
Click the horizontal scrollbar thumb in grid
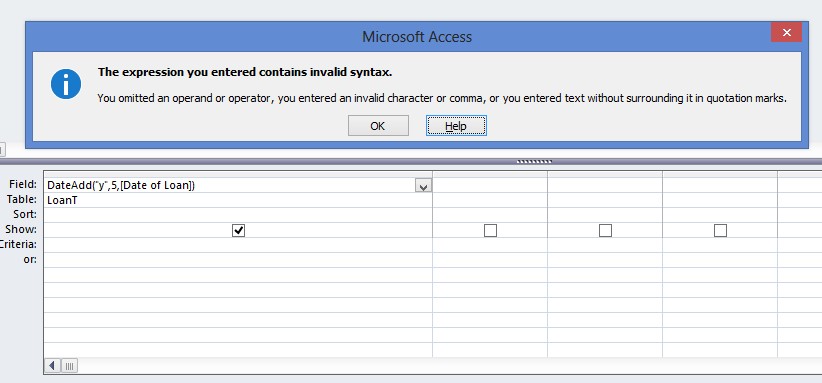(69, 365)
